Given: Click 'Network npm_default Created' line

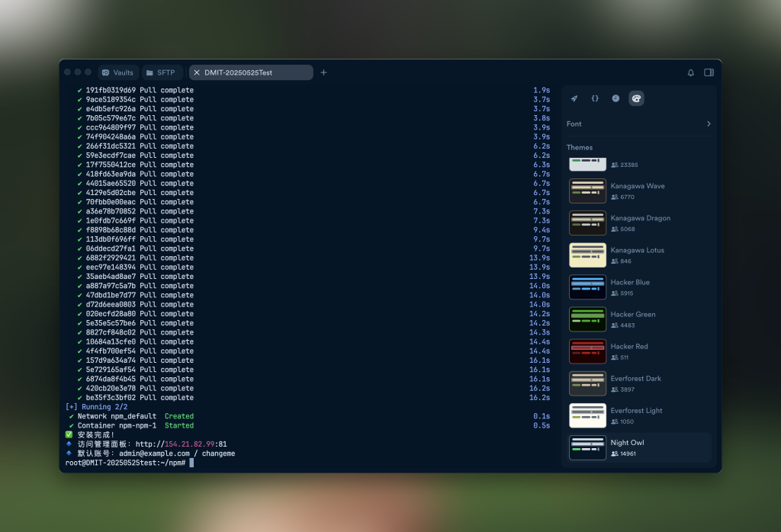Looking at the screenshot, I should (x=131, y=416).
